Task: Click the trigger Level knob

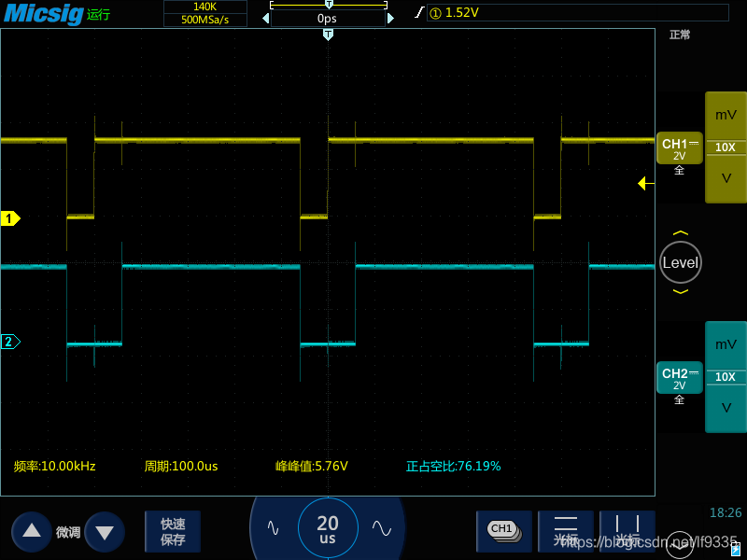Action: [681, 262]
